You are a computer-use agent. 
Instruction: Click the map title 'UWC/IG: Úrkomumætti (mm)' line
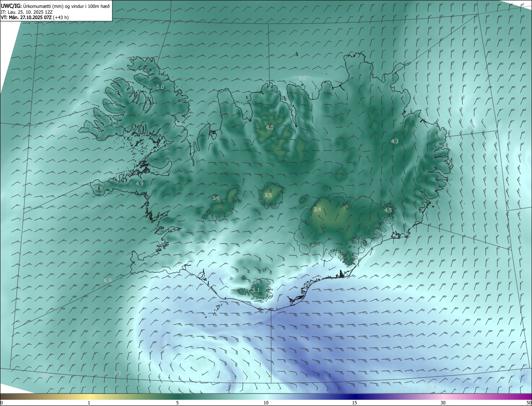pos(55,6)
